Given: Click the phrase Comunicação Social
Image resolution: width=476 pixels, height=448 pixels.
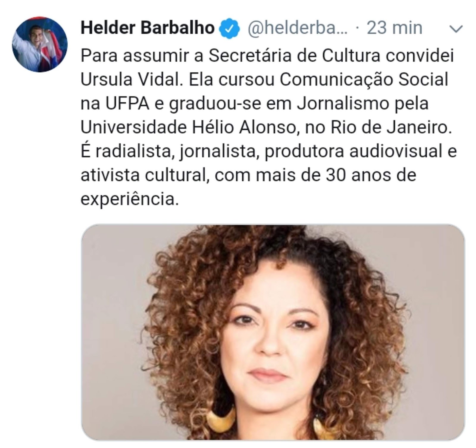Looking at the screenshot, I should (x=364, y=80).
